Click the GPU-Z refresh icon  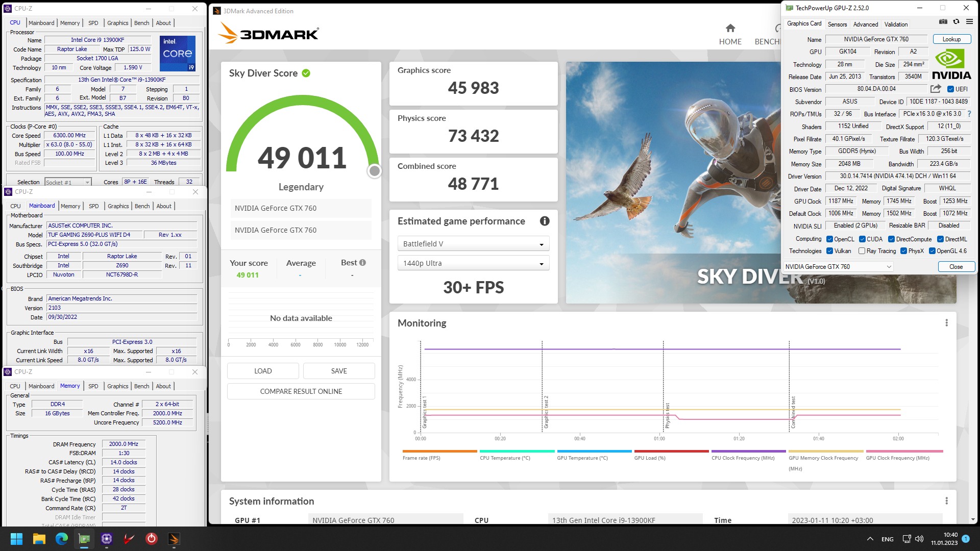point(956,22)
